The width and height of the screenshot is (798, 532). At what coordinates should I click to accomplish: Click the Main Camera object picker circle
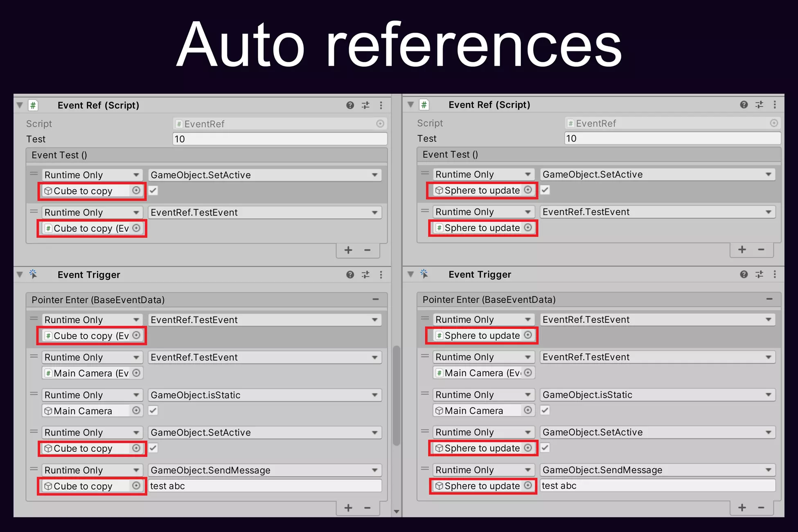point(136,410)
